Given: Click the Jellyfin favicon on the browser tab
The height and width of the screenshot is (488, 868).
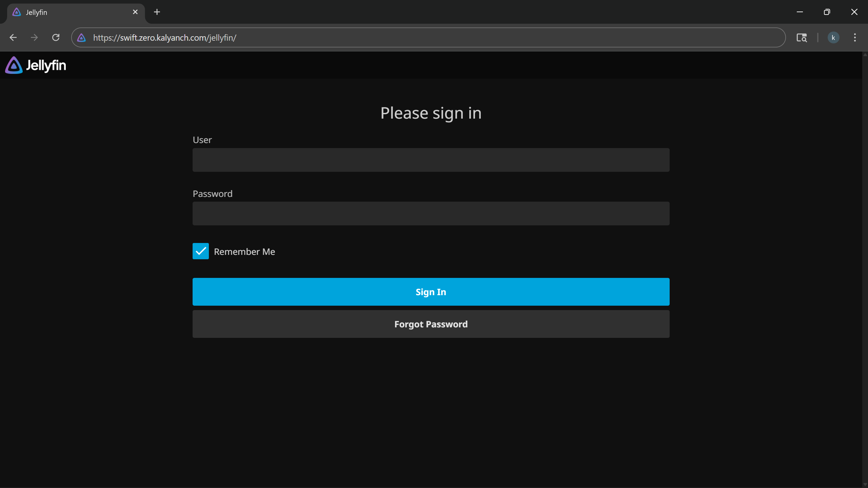Looking at the screenshot, I should coord(17,12).
